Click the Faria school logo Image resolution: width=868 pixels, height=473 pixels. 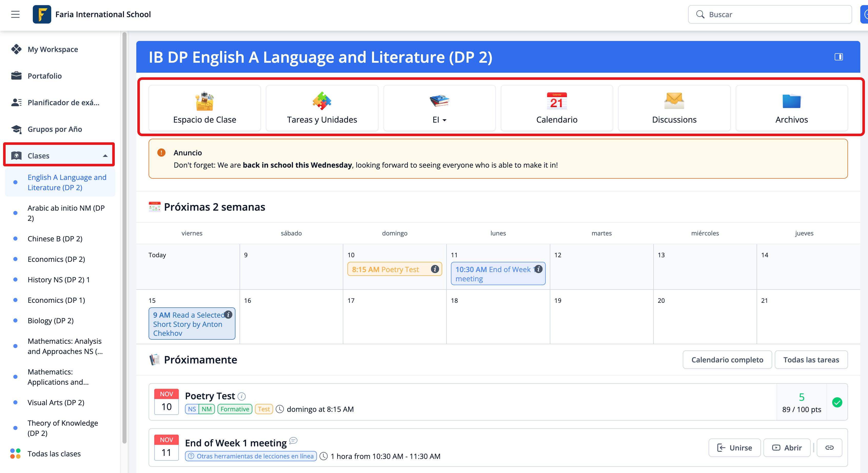42,14
